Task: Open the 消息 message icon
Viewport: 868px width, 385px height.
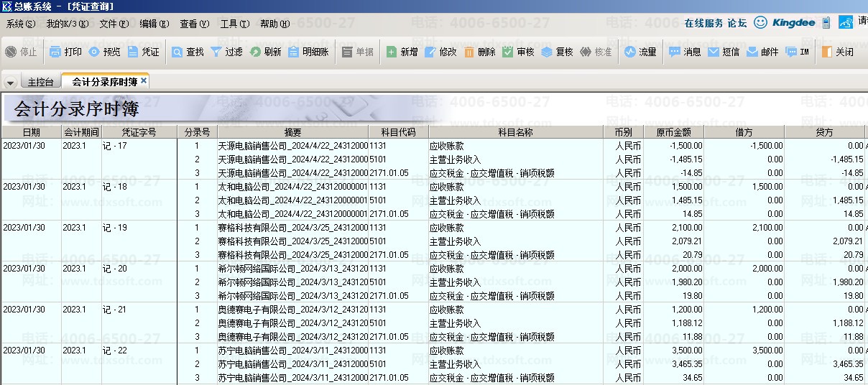Action: tap(675, 52)
